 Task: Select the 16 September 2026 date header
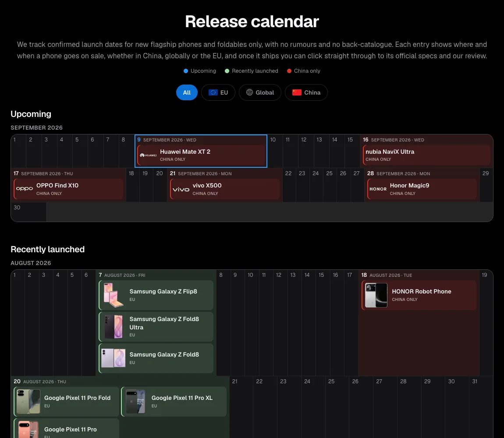tap(394, 140)
